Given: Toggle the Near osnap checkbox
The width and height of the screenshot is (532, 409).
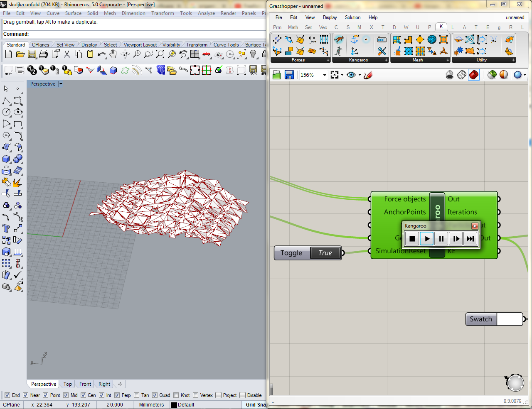Looking at the screenshot, I should click(x=26, y=395).
